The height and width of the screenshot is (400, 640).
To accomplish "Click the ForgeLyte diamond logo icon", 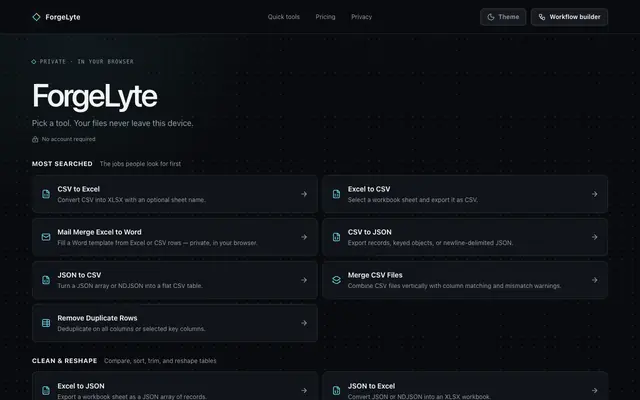I will click(36, 17).
